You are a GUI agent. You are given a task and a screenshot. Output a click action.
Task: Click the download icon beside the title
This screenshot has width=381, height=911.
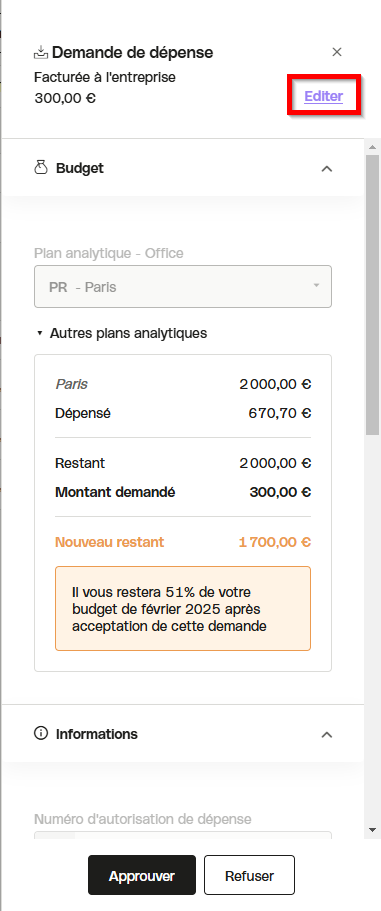point(41,52)
